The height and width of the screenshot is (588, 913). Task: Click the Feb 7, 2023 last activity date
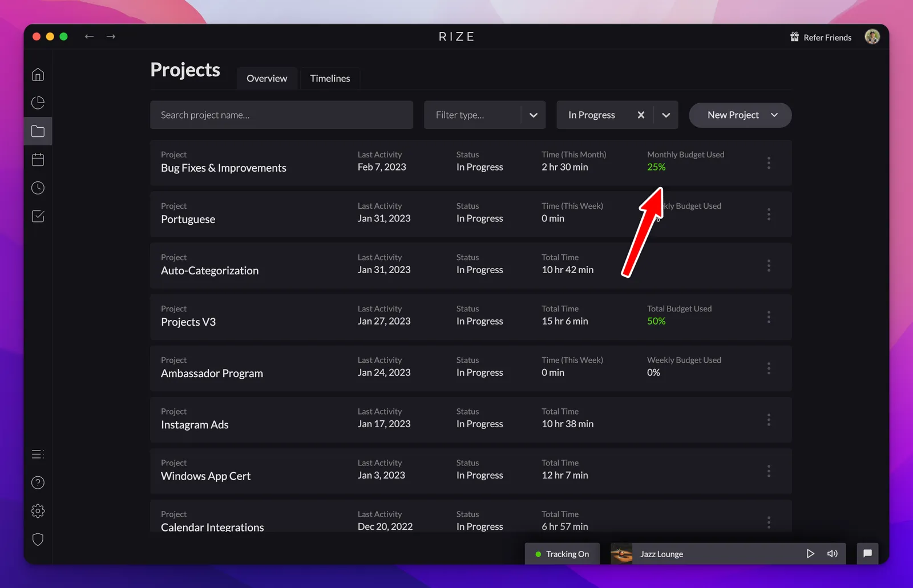click(x=382, y=167)
